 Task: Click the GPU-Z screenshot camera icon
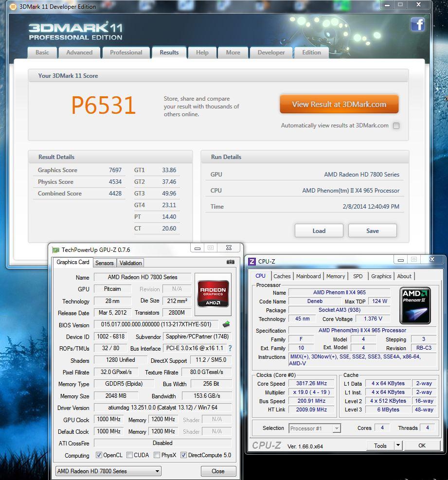click(x=230, y=262)
